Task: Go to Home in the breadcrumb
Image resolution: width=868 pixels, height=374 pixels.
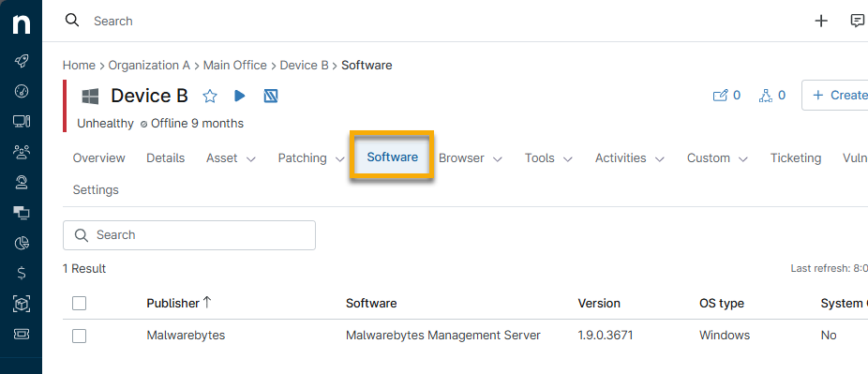Action: coord(79,66)
